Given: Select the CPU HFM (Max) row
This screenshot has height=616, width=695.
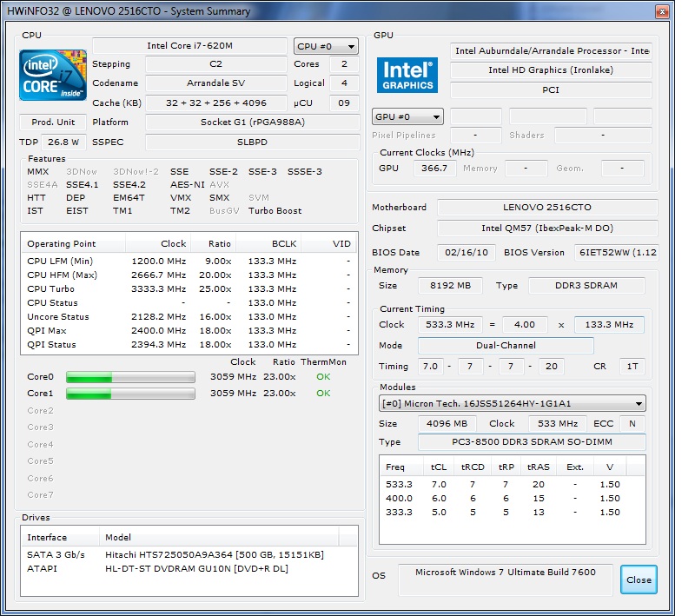Looking at the screenshot, I should tap(189, 275).
